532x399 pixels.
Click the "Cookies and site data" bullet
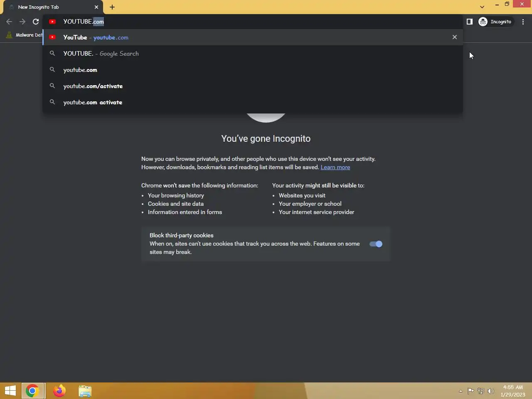pyautogui.click(x=176, y=204)
